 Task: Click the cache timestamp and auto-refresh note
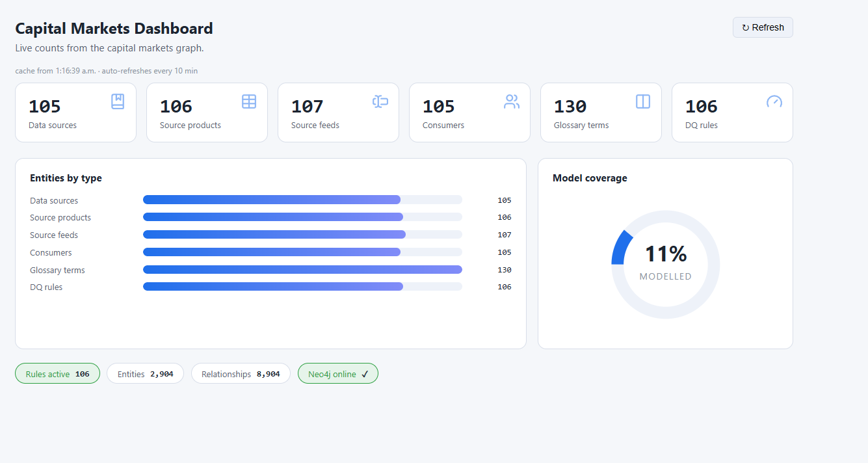pyautogui.click(x=106, y=70)
